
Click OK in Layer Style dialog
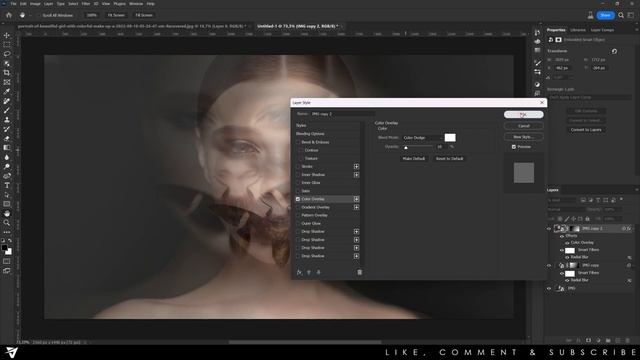click(x=524, y=115)
